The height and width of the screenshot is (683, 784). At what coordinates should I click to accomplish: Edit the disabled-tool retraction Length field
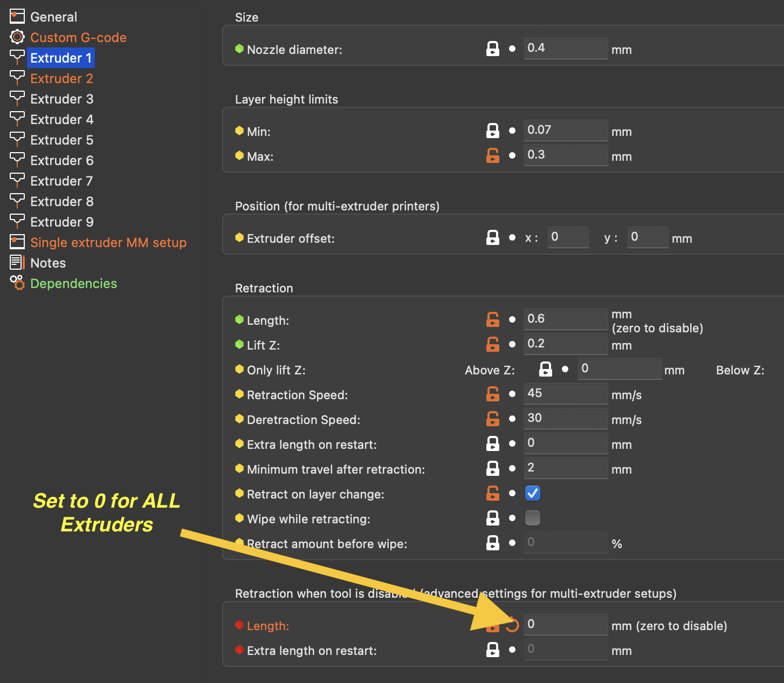tap(566, 625)
